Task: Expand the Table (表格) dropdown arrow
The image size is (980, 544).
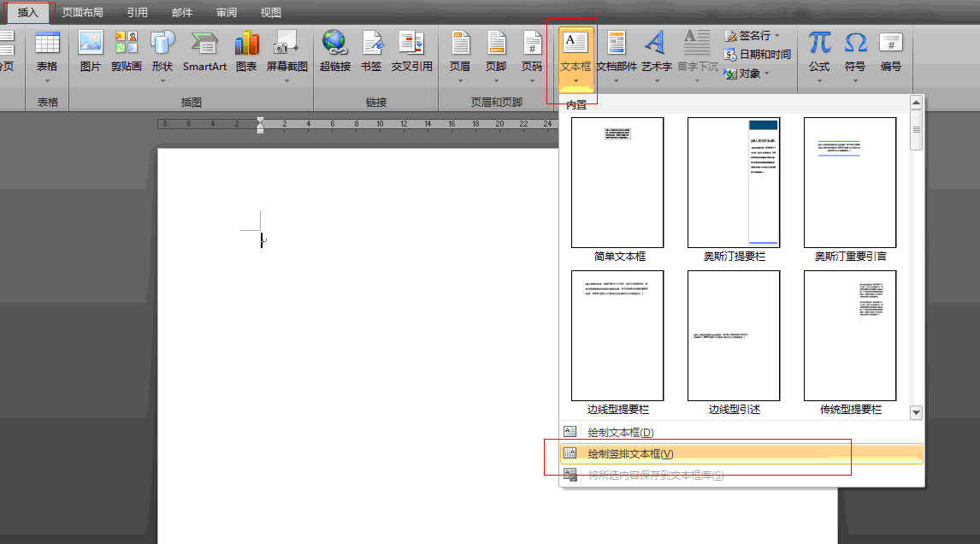Action: point(47,80)
